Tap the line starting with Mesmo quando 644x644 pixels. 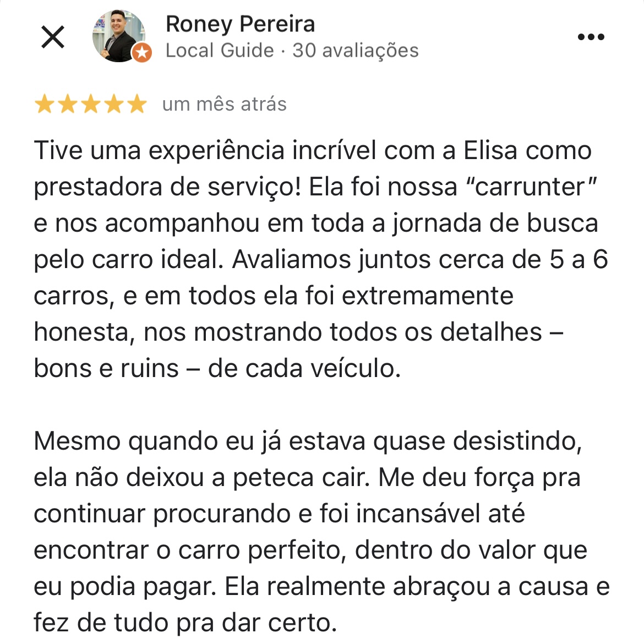308,442
